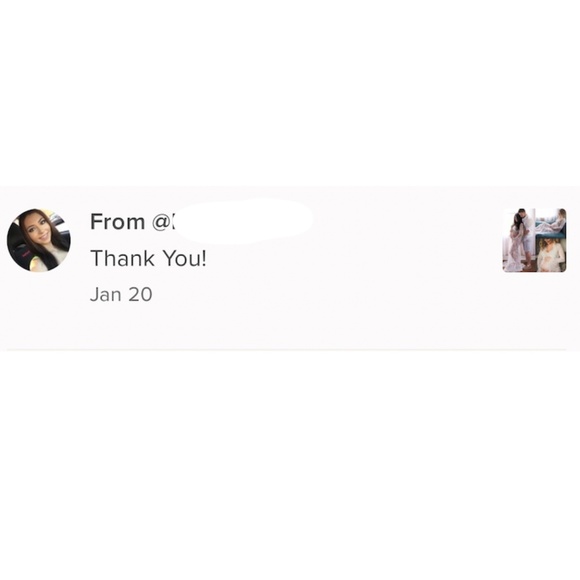Open the maternity collage pin thumbnail
Viewport: 580px width, 580px height.
(534, 240)
